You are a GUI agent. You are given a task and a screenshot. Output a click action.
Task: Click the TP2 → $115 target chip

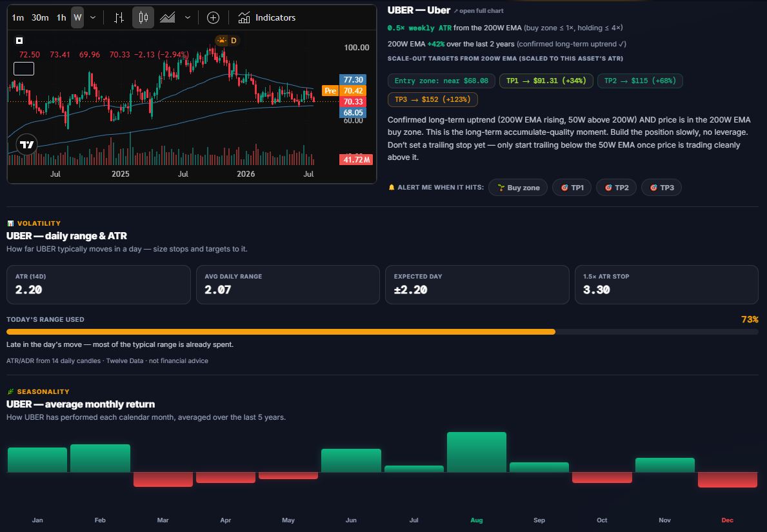[640, 81]
